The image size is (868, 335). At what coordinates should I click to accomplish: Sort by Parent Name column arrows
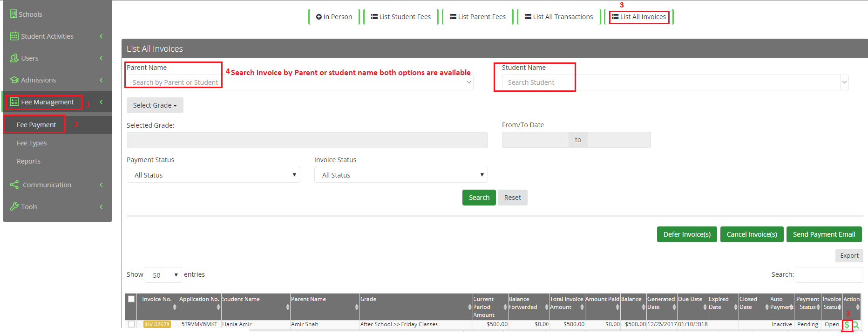click(357, 307)
